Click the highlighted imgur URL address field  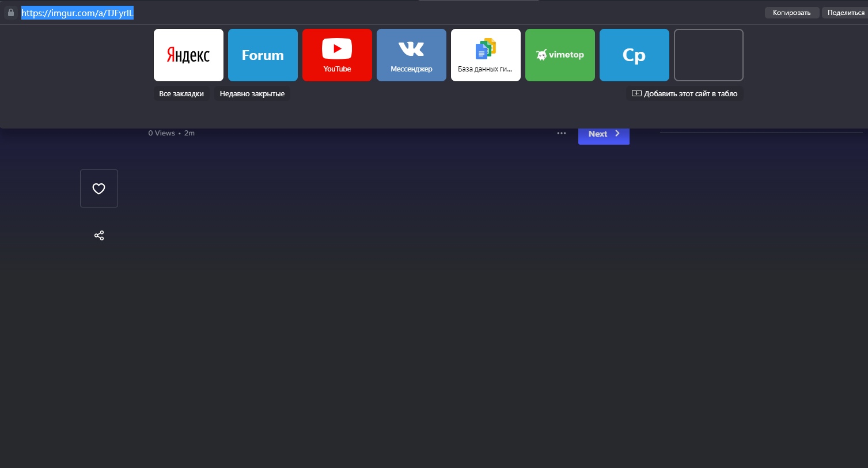click(x=77, y=13)
